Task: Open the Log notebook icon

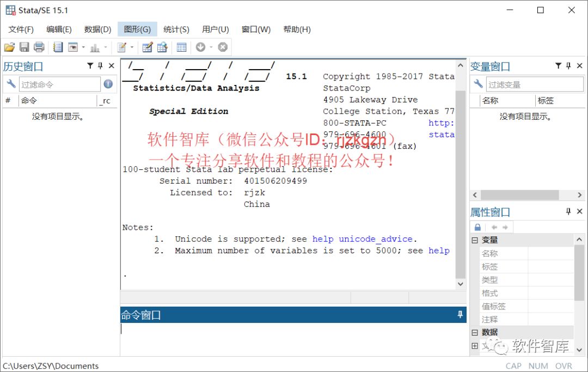Action: [58, 47]
